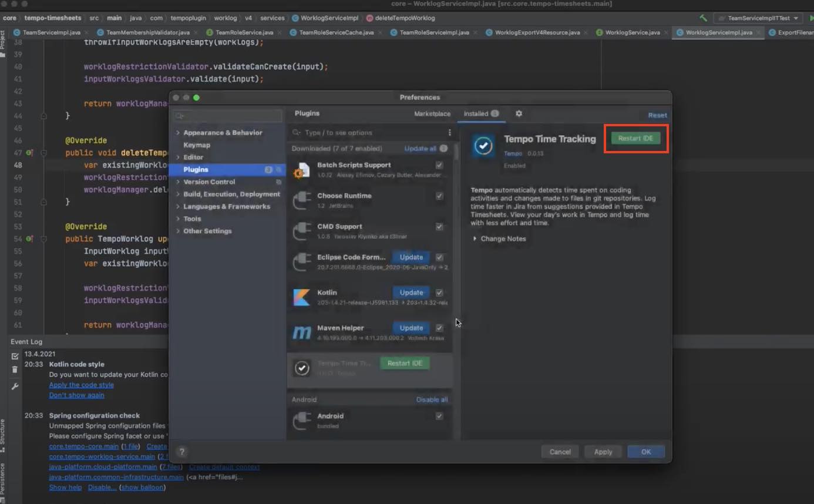The height and width of the screenshot is (504, 814).
Task: Switch to the Marketplace tab
Action: [x=432, y=114]
